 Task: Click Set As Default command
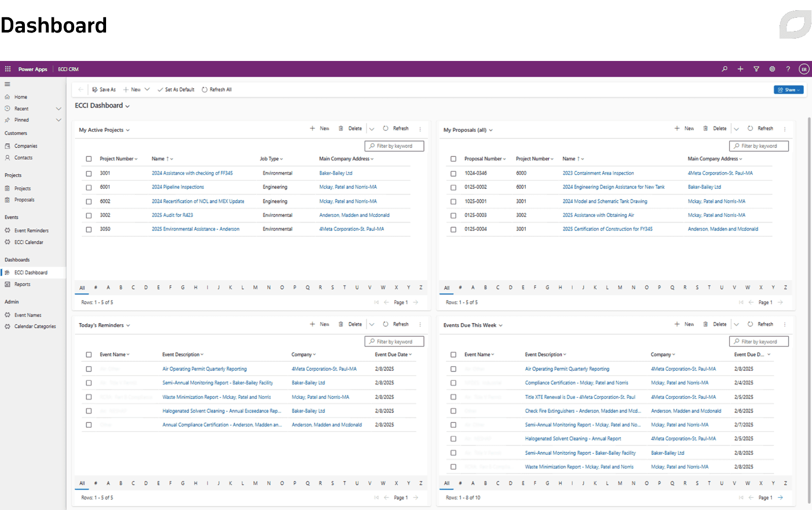(176, 89)
